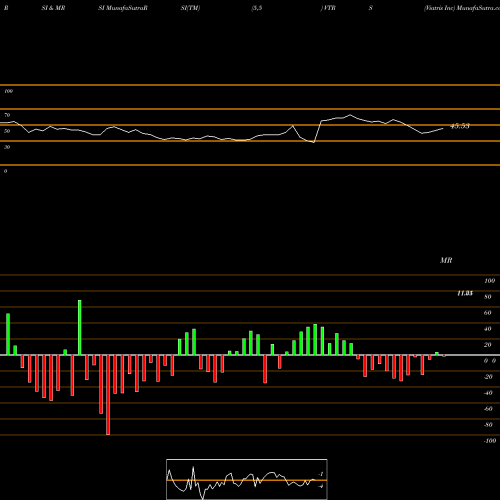Screen dimensions: 500x500
Task: Click the Viatris Inc title text in the header
Action: pyautogui.click(x=439, y=8)
